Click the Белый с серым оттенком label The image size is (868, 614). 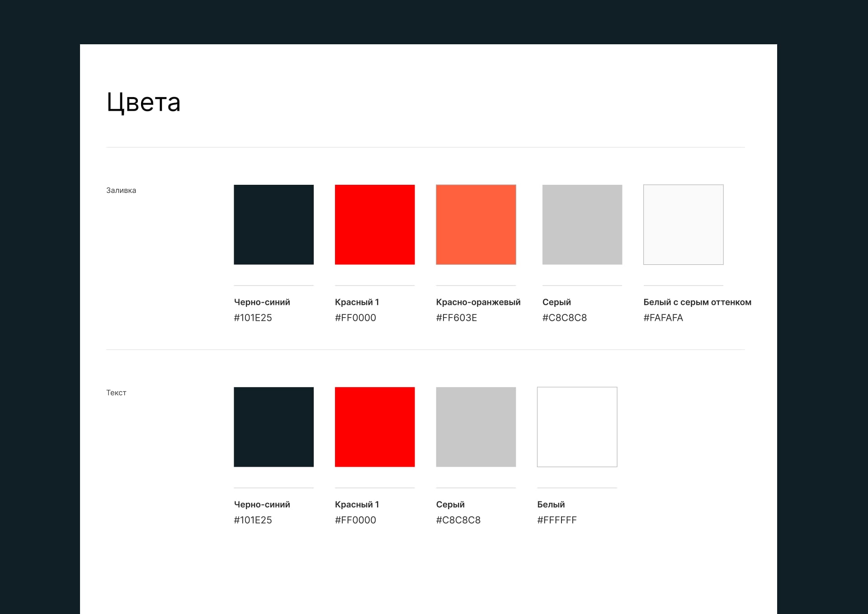pos(697,302)
